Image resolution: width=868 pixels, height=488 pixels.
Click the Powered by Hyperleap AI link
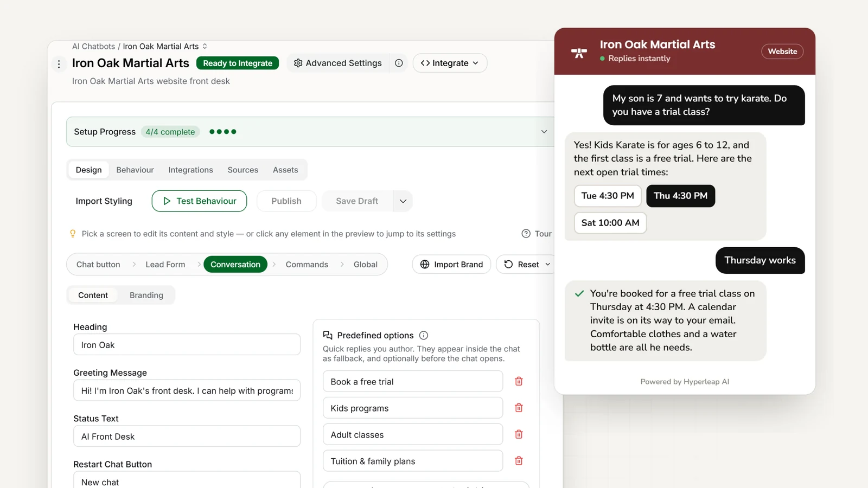[685, 382]
